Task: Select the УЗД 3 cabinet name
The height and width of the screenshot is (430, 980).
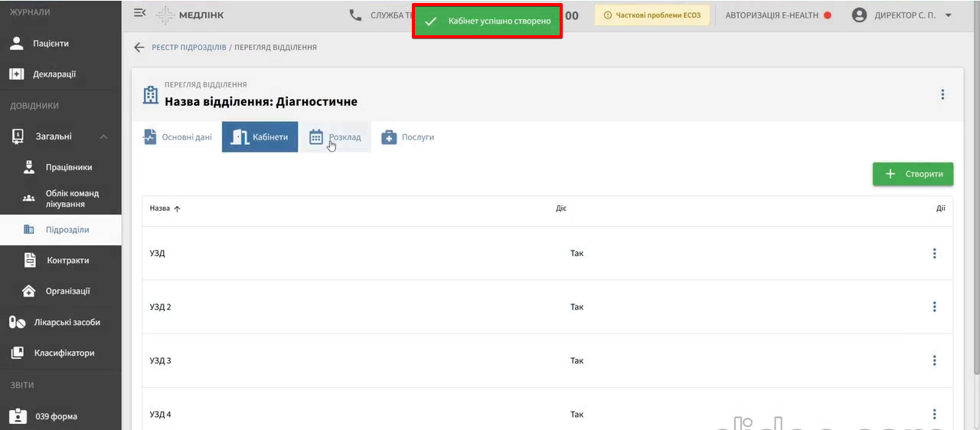Action: (160, 360)
